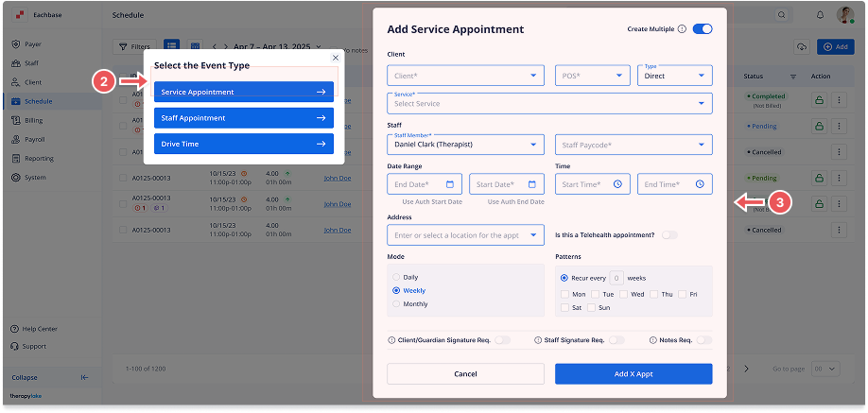Click the Status column filter icon

(x=792, y=77)
